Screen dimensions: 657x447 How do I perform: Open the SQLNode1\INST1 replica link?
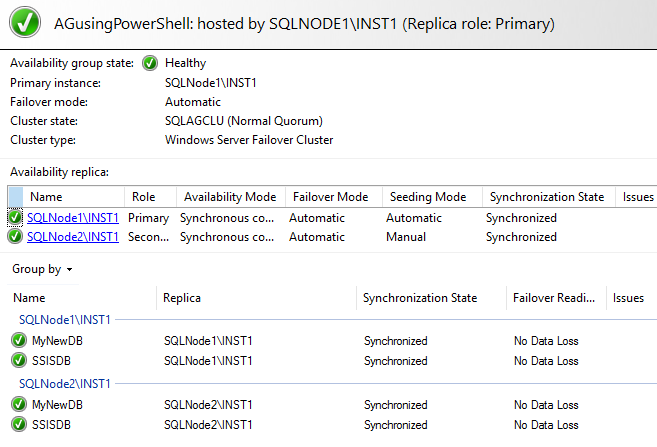pyautogui.click(x=73, y=218)
